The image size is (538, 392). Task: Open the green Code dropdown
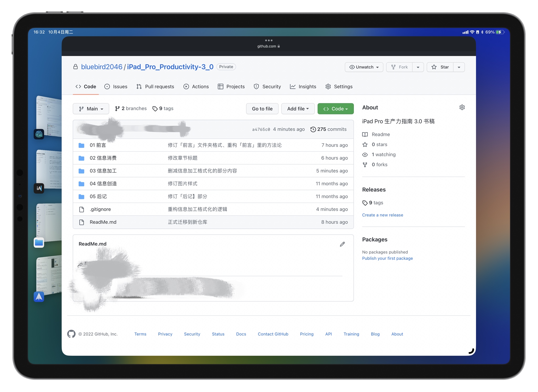tap(336, 108)
